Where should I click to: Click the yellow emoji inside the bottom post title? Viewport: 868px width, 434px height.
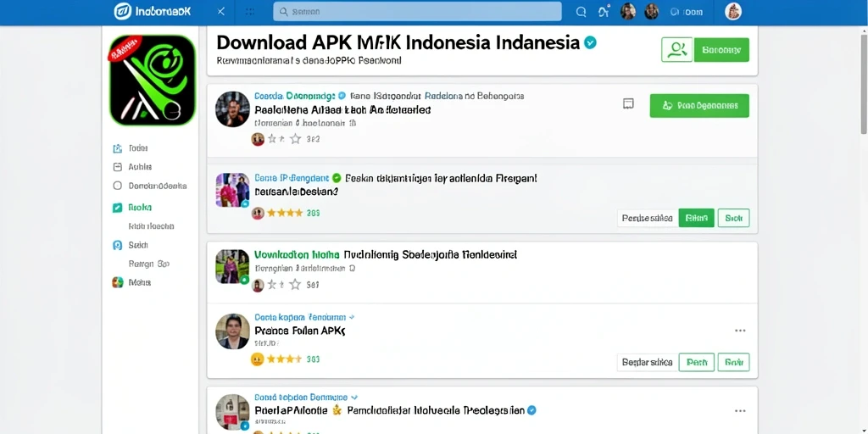coord(336,411)
